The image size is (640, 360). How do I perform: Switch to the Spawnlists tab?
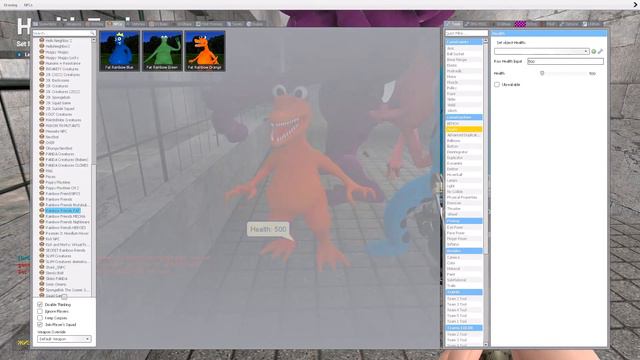(45, 24)
